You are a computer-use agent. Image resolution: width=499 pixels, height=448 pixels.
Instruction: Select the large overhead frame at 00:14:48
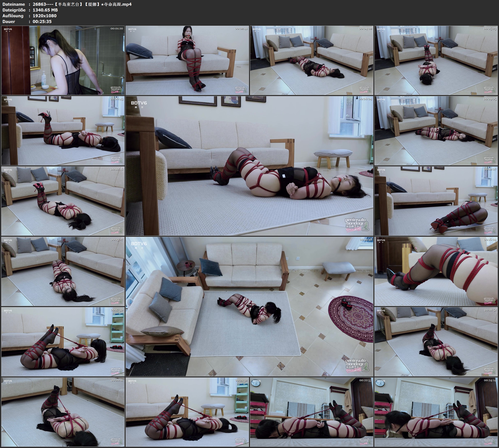click(x=249, y=306)
